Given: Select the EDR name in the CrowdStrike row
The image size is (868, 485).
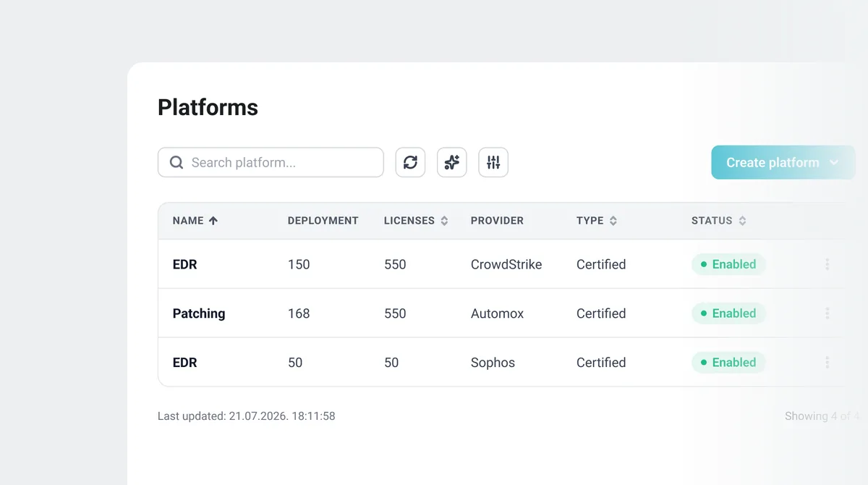Looking at the screenshot, I should tap(184, 264).
